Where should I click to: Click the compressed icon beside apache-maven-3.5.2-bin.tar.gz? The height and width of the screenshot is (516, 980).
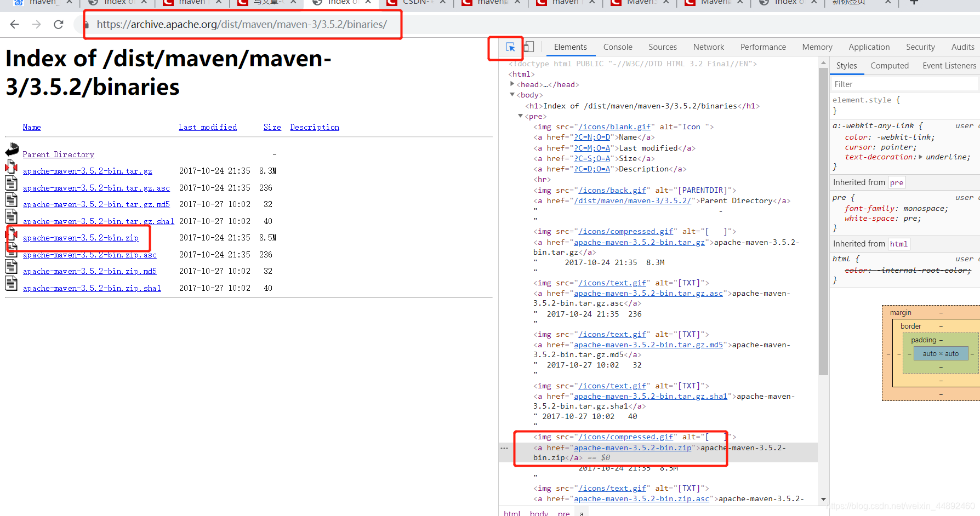point(11,167)
